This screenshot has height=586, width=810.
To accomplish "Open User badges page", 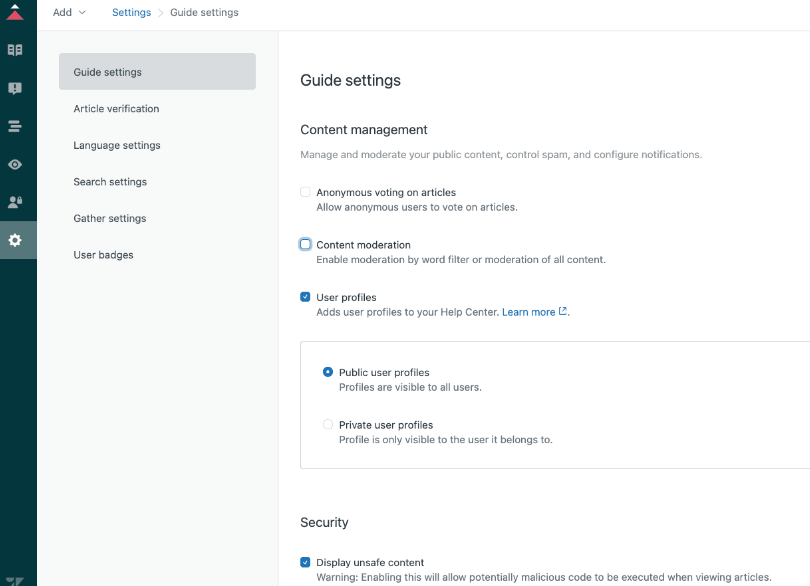I will [103, 255].
